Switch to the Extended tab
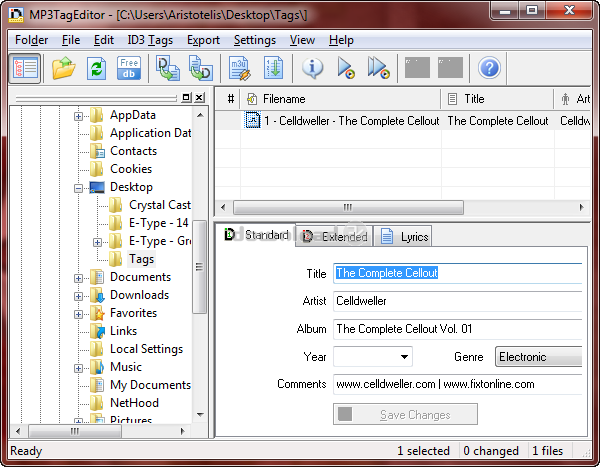The width and height of the screenshot is (600, 467). click(335, 237)
